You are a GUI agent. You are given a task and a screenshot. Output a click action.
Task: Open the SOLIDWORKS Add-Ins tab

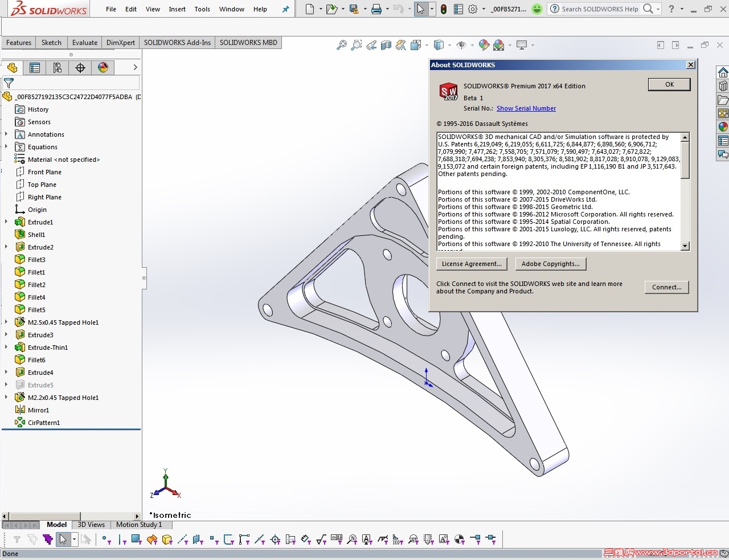pos(177,43)
